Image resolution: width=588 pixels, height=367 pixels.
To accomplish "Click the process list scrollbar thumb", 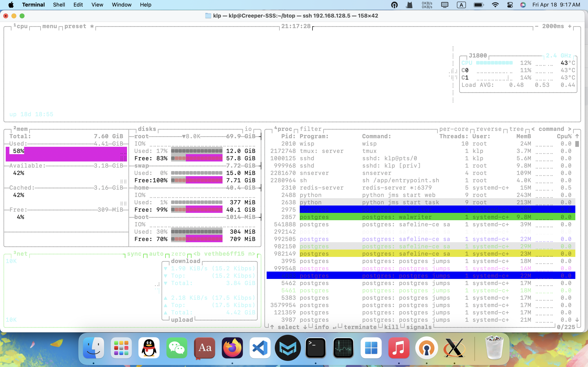I will pos(577,144).
